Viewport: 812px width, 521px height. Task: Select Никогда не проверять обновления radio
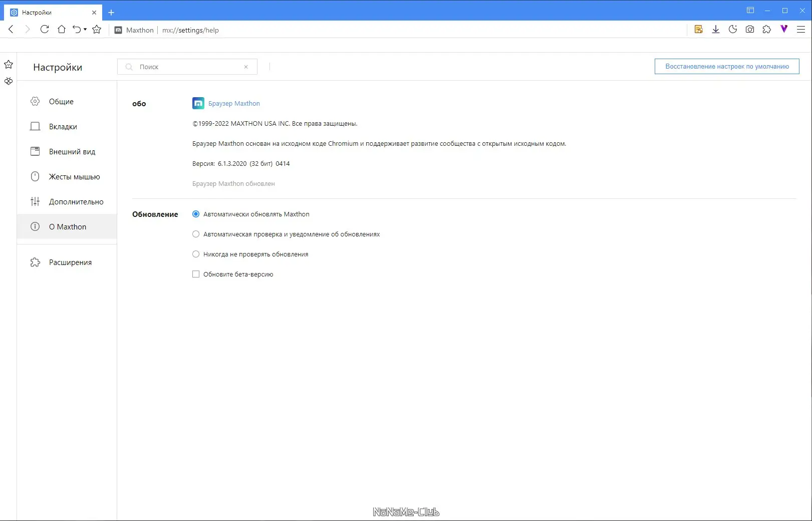pyautogui.click(x=196, y=254)
